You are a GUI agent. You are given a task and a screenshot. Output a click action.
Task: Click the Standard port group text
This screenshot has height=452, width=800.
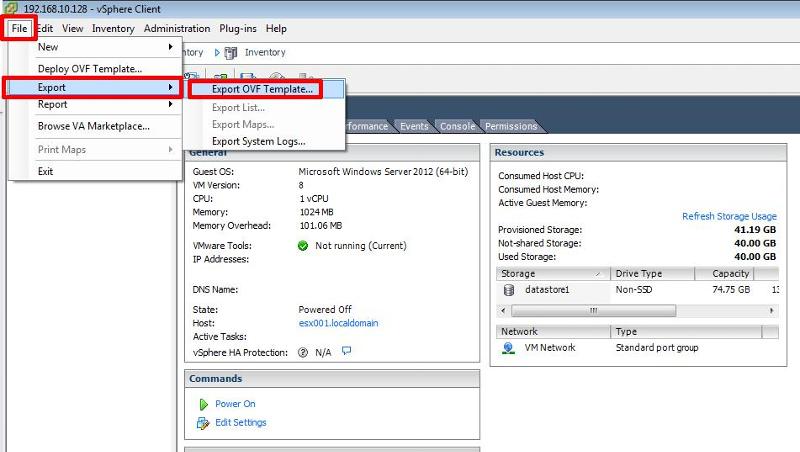pos(657,347)
